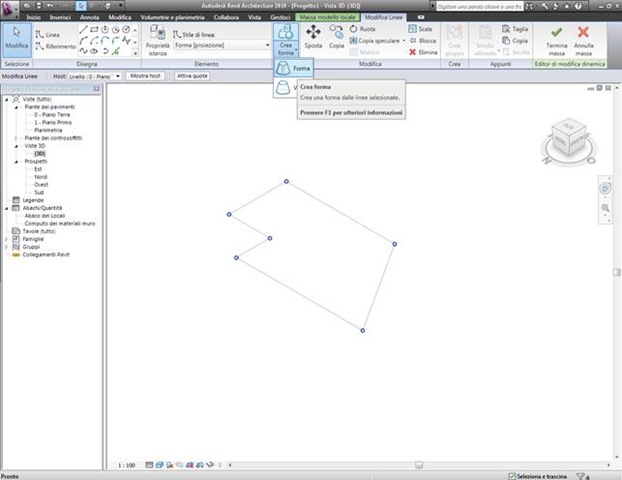This screenshot has height=480, width=622.
Task: Click the Copia speculare mirror icon
Action: coord(353,40)
